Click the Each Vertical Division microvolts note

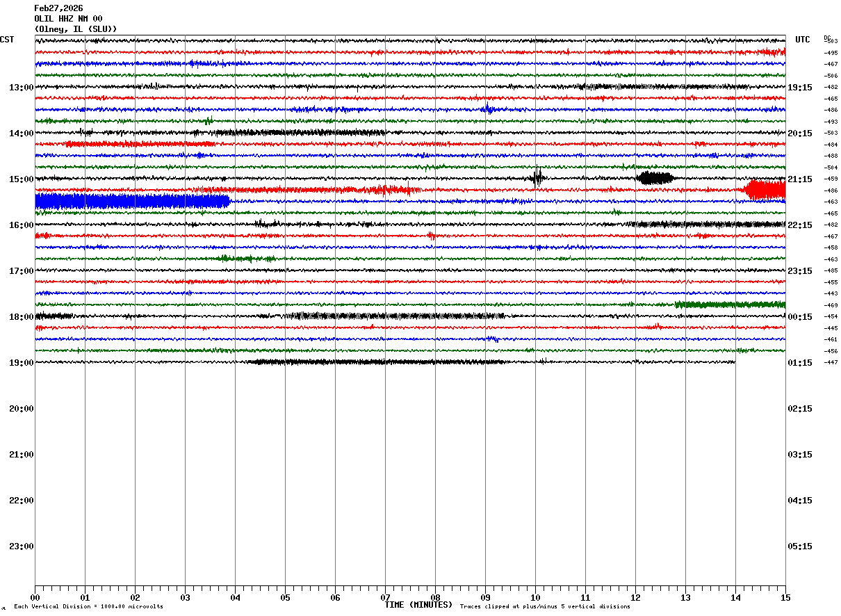pyautogui.click(x=88, y=607)
